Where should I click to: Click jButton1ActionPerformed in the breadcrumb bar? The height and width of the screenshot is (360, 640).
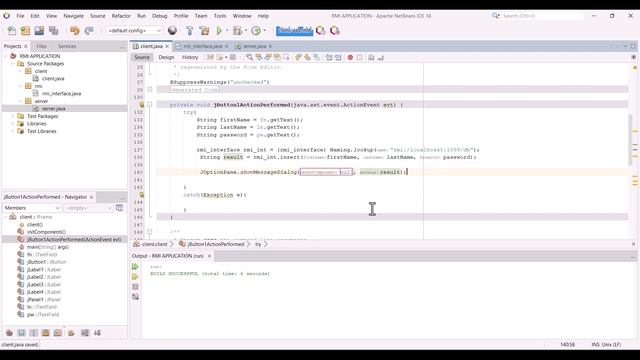point(216,244)
